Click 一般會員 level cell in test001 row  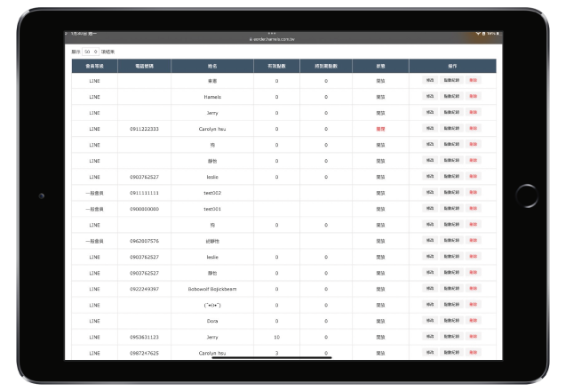[x=94, y=209]
